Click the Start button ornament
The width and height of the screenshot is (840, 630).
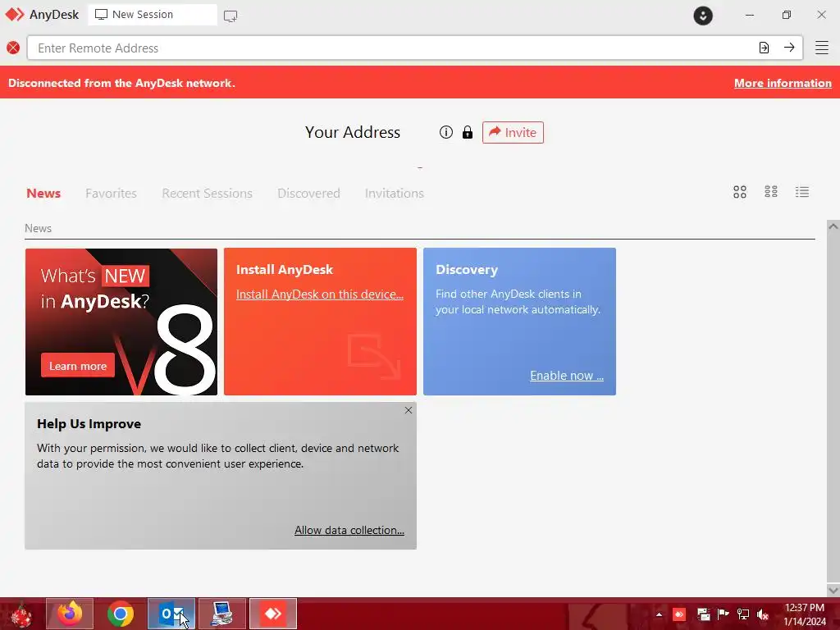21,615
